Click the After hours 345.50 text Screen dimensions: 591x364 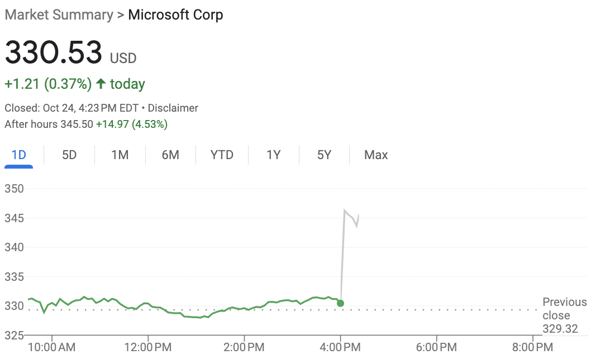(x=49, y=124)
